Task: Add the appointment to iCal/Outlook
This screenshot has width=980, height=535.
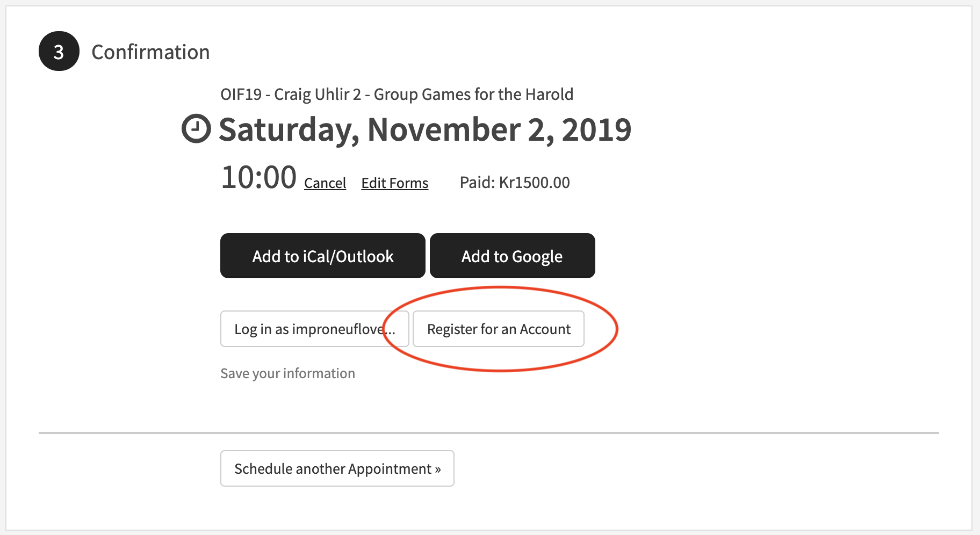Action: (323, 256)
